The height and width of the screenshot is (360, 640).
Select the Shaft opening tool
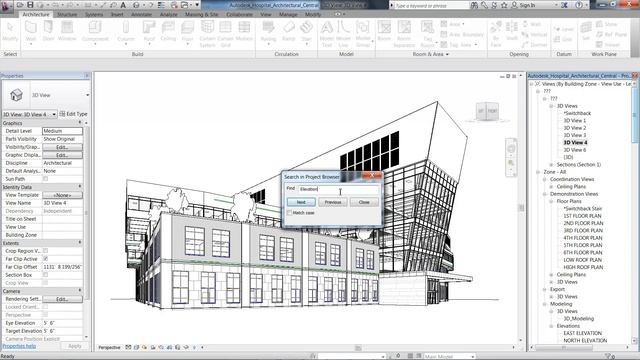(x=511, y=31)
